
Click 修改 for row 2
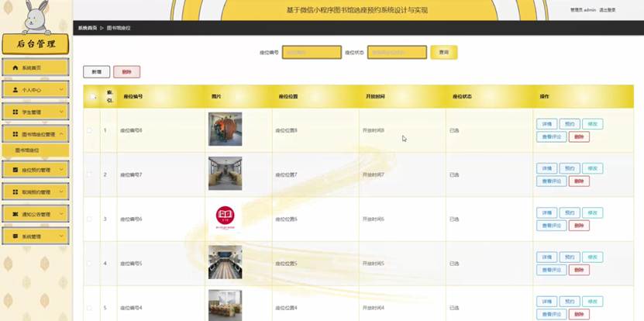click(x=593, y=168)
